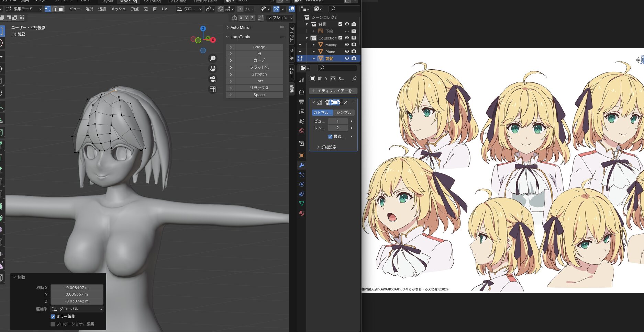This screenshot has height=332, width=644.
Task: Open the World properties tab icon
Action: tap(302, 131)
